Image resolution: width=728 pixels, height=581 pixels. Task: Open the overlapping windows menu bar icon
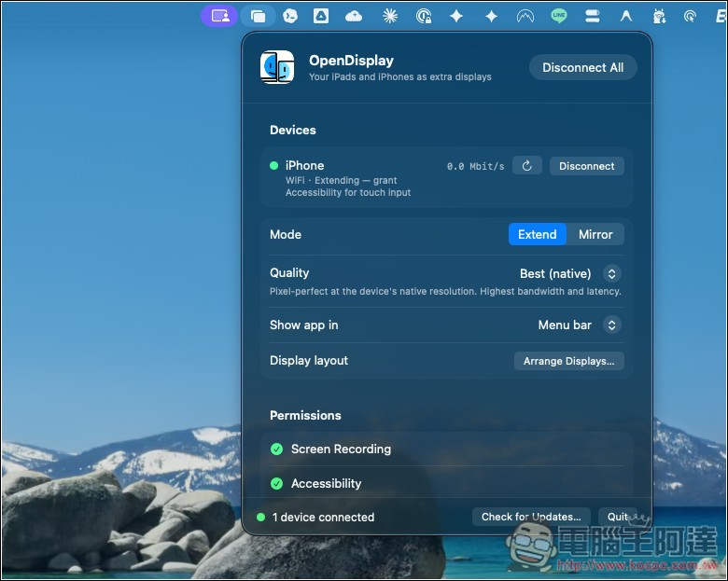(258, 17)
